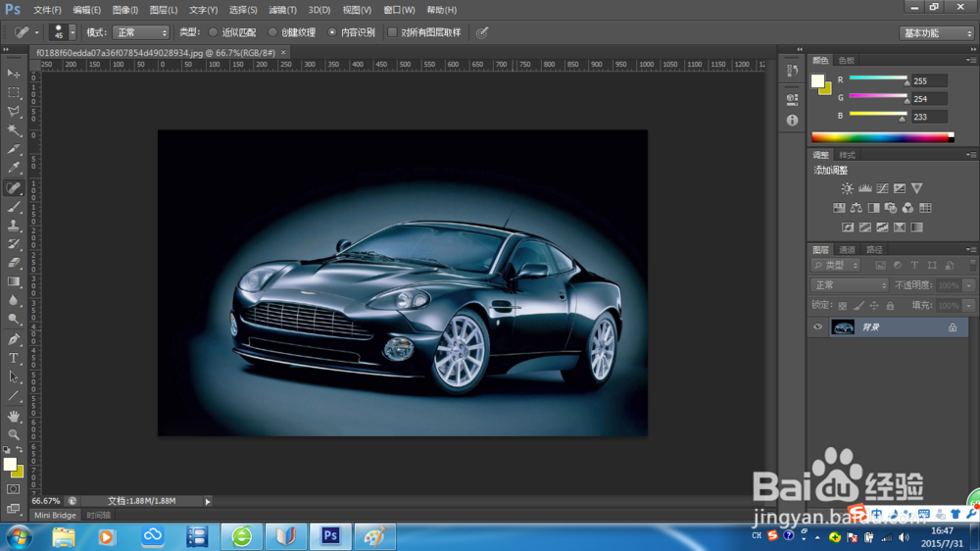Switch to the 通道 tab

click(847, 250)
